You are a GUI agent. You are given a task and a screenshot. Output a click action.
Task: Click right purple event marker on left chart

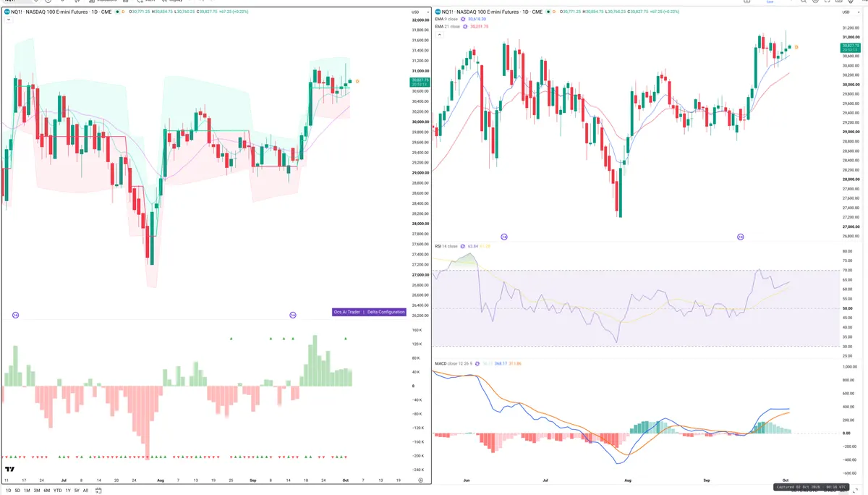tap(293, 315)
